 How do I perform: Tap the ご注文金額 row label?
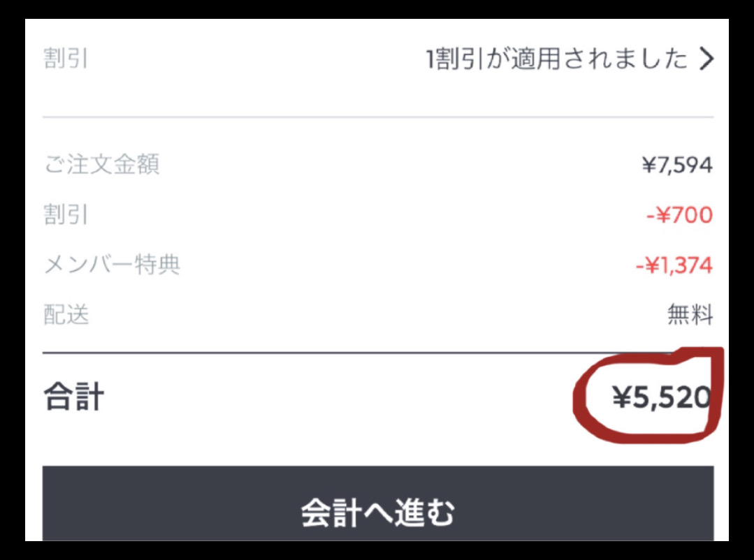tap(101, 164)
